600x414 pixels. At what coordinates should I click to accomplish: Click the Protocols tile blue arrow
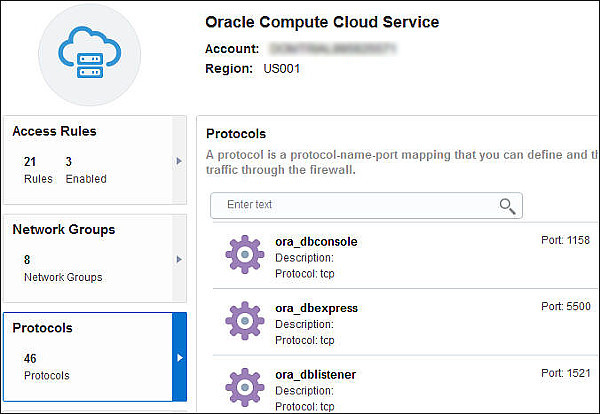[179, 357]
